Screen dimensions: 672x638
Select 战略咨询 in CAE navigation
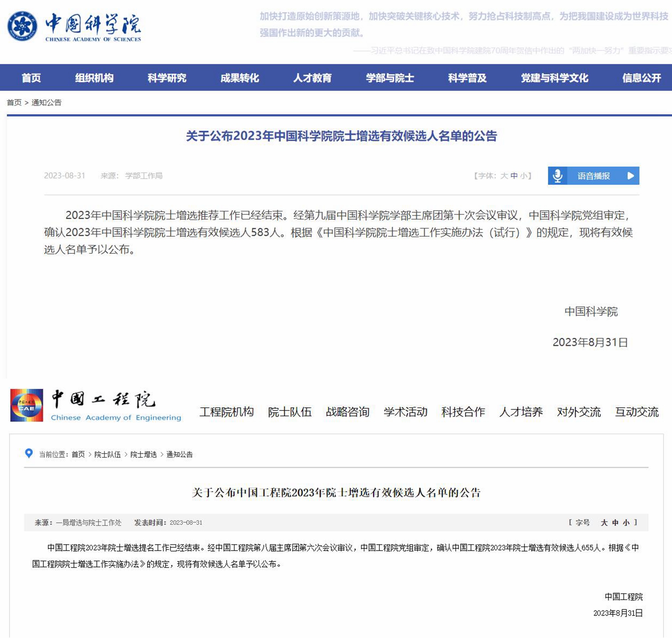[347, 412]
